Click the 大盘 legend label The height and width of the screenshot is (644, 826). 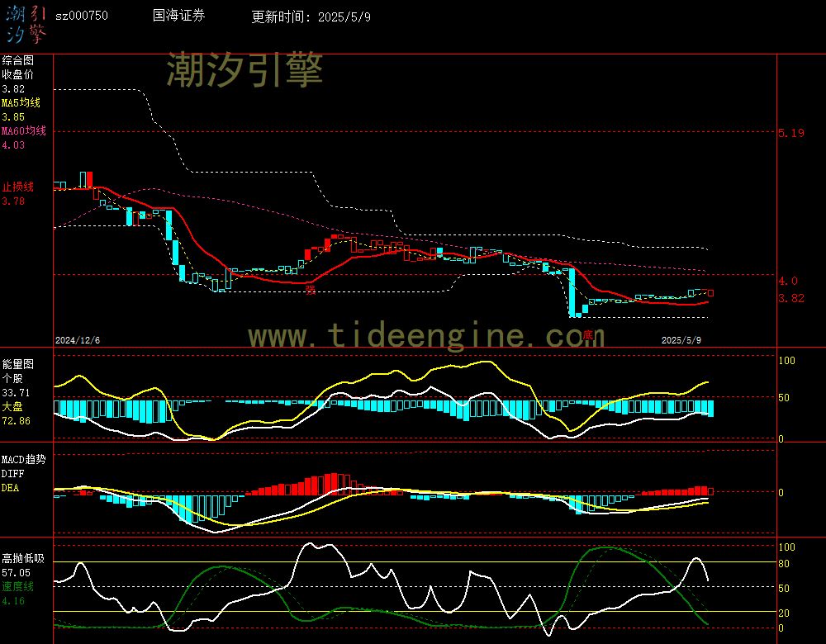[12, 406]
